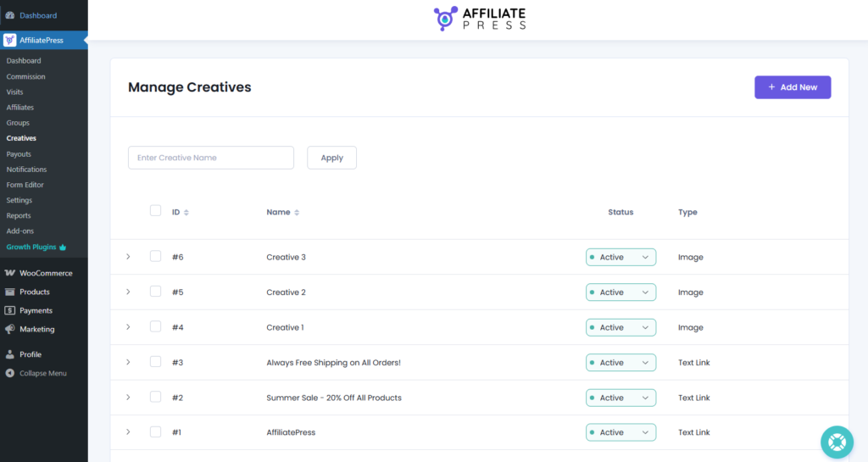The width and height of the screenshot is (868, 462).
Task: Click the AffiliatePress logo in header
Action: [480, 19]
